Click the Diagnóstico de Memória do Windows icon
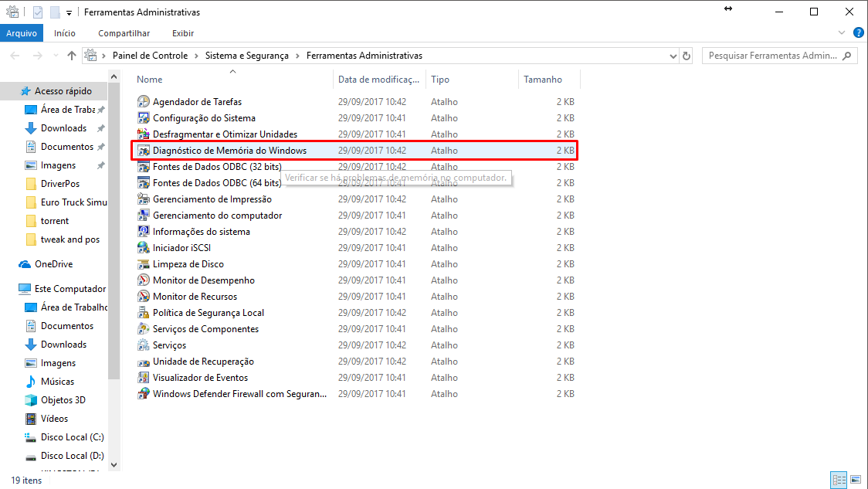 click(x=144, y=151)
